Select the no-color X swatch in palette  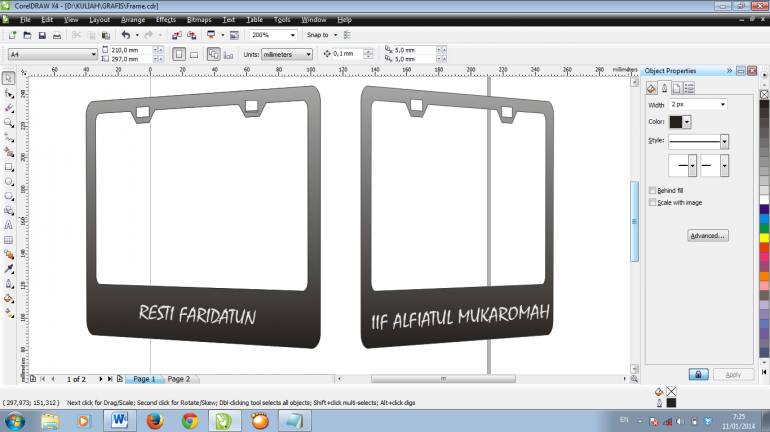[x=764, y=94]
